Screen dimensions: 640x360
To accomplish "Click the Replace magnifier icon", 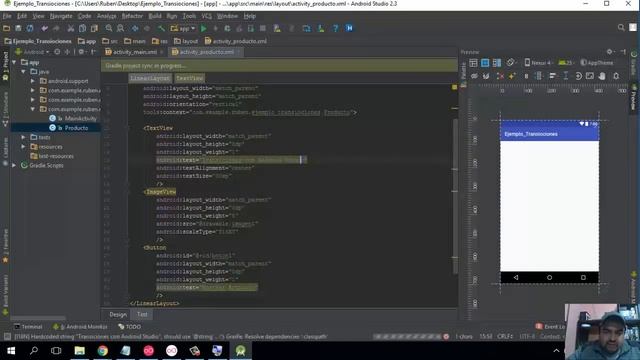I will 120,28.
